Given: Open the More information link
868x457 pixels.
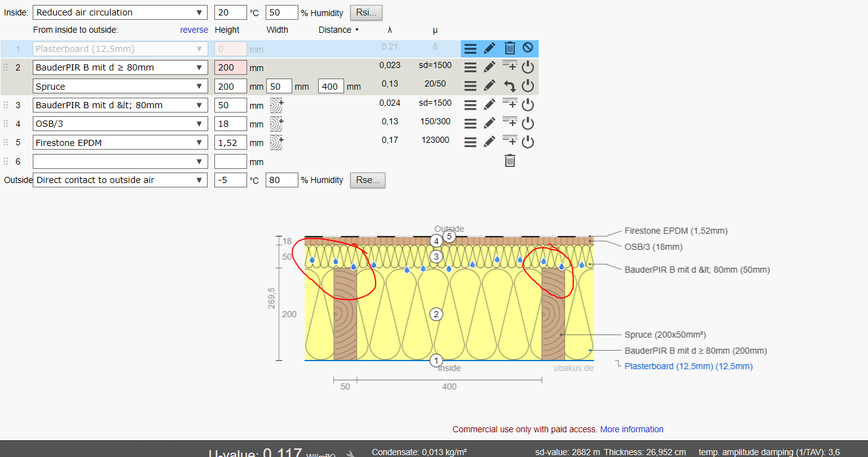Looking at the screenshot, I should pyautogui.click(x=632, y=429).
